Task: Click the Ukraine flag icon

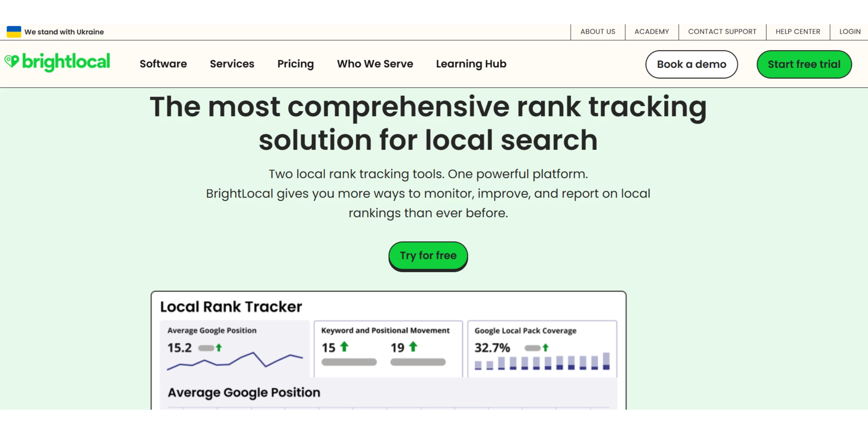Action: click(14, 32)
